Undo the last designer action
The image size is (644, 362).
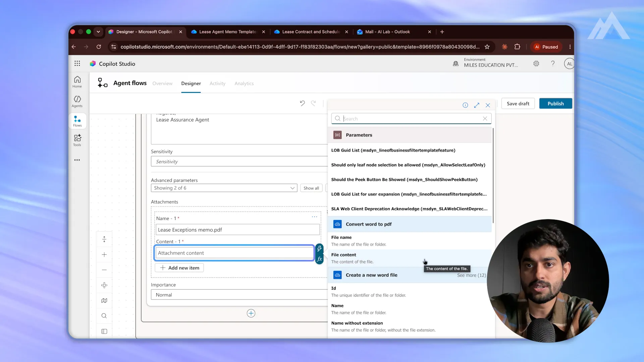[302, 103]
